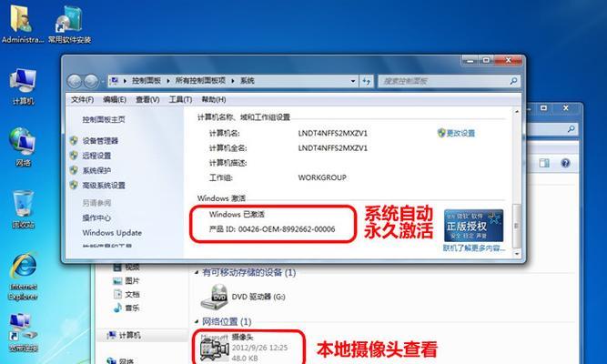This screenshot has width=607, height=364.
Task: Go forward in System window navigation
Action: tap(91, 81)
